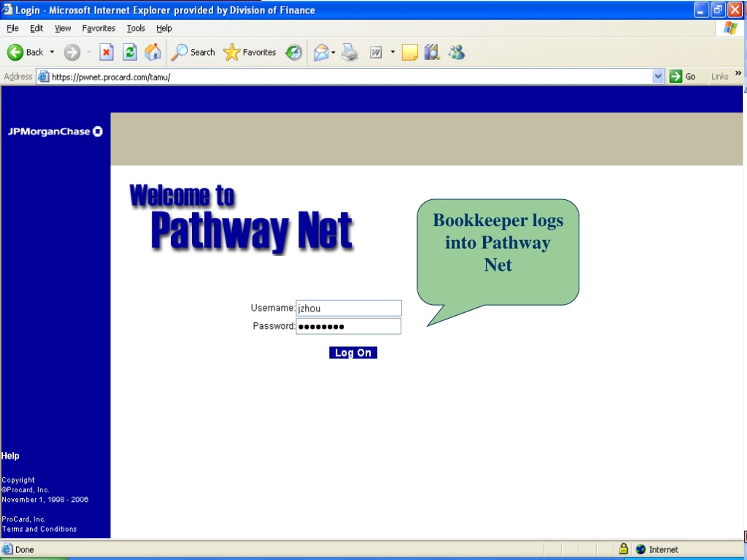Viewport: 747px width, 560px height.
Task: Go to Home page icon
Action: coord(153,52)
